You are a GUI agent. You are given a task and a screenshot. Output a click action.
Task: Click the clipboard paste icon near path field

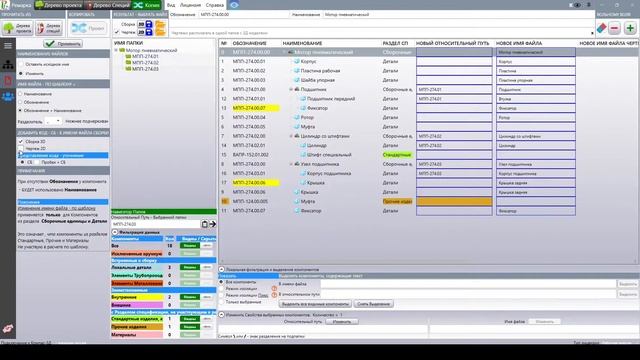[x=205, y=224]
